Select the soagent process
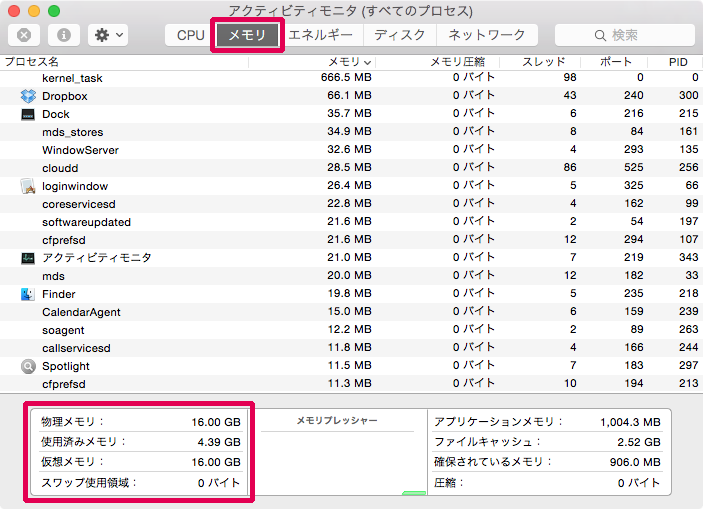The image size is (703, 509). point(63,330)
